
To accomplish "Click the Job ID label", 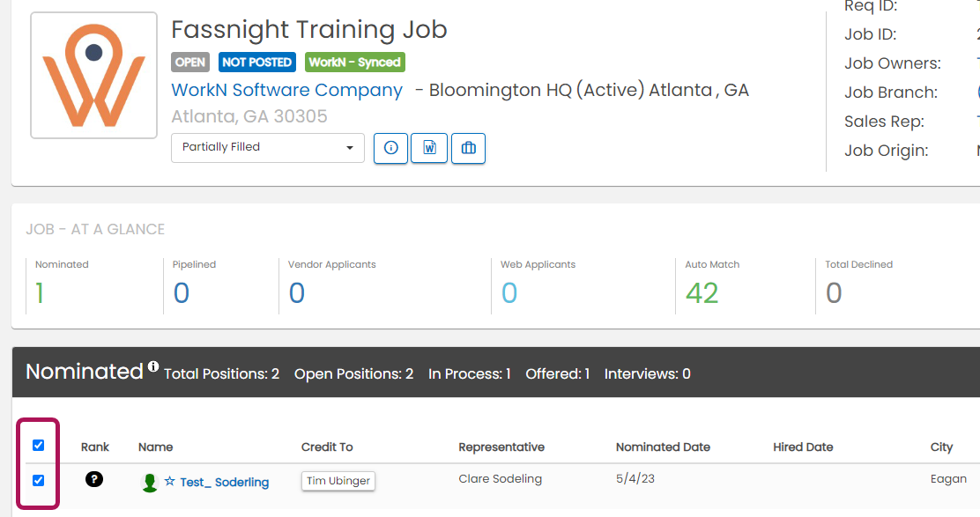I will [x=871, y=34].
